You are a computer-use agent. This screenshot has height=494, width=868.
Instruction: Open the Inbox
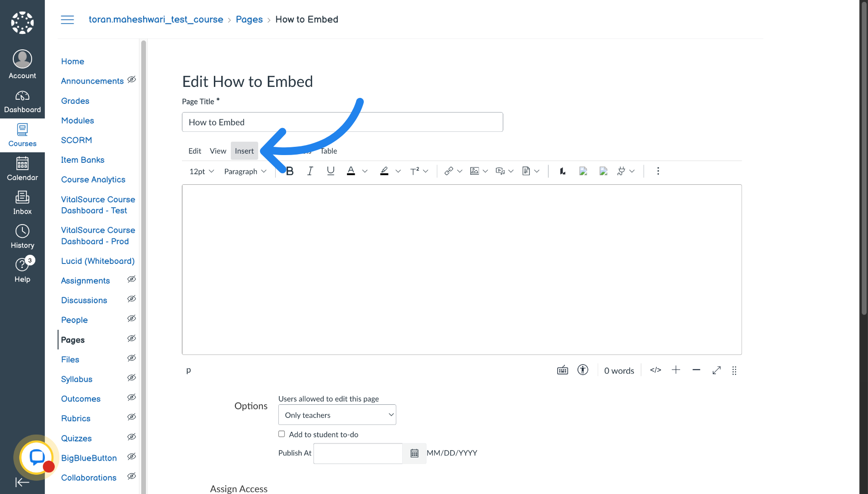[22, 203]
